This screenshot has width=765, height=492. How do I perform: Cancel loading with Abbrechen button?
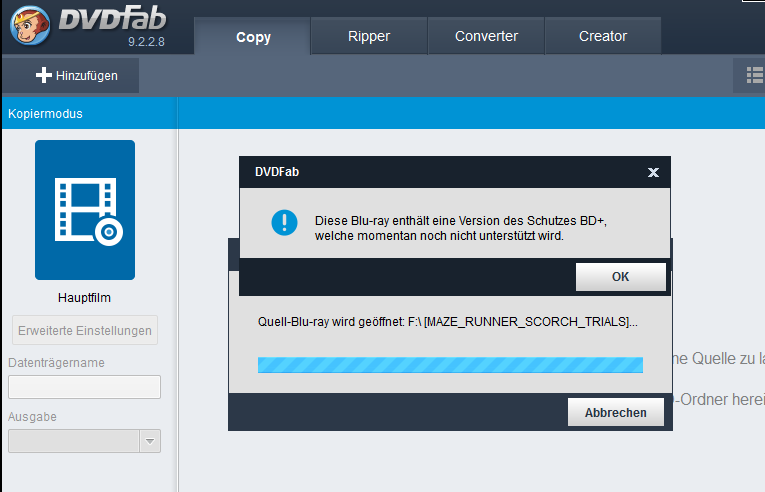pyautogui.click(x=616, y=412)
